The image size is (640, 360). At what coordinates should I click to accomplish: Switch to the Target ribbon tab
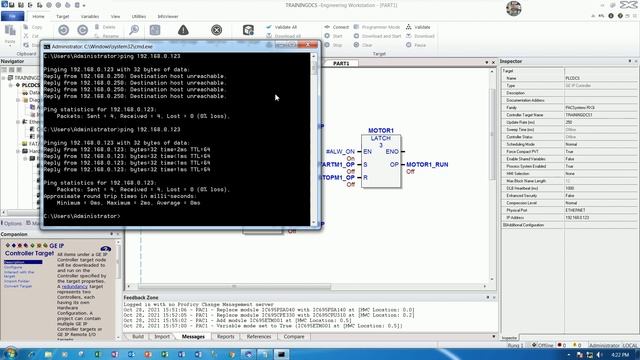62,16
